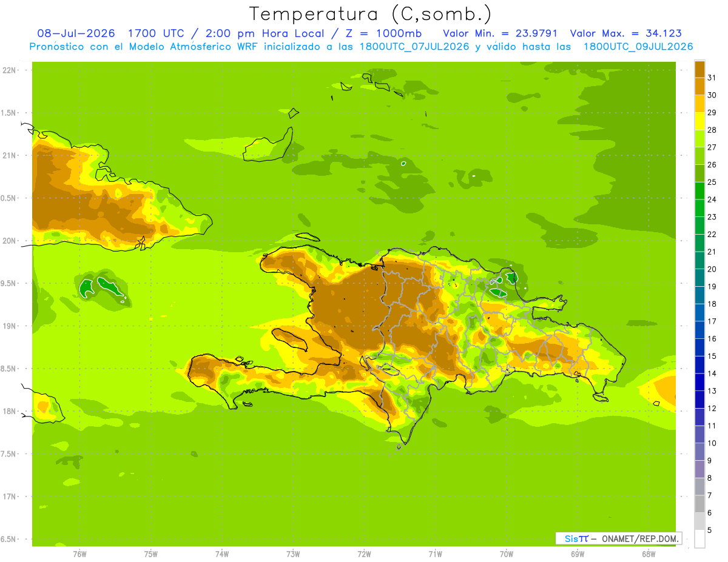Screen dimensions: 728x562
Task: Click the '68W' longitude label
Action: 649,554
